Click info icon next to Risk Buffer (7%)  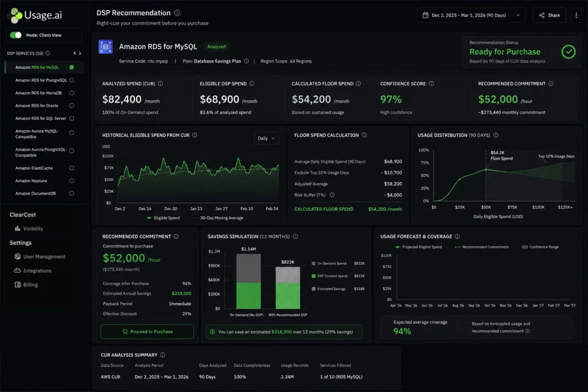pos(332,195)
